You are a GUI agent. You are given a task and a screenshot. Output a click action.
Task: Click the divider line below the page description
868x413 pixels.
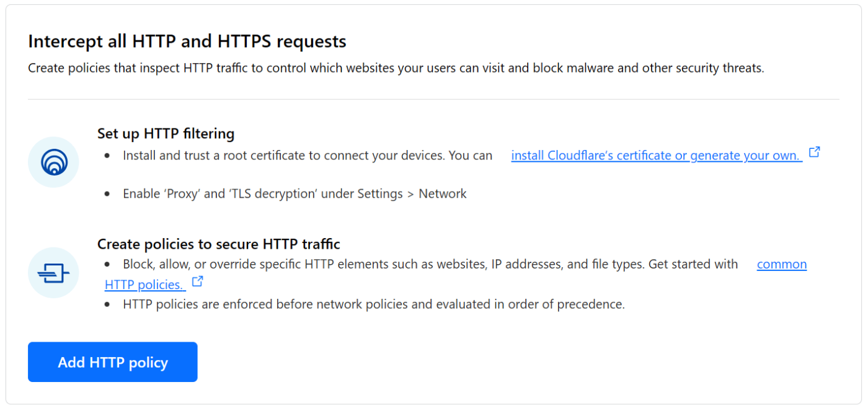coord(434,98)
